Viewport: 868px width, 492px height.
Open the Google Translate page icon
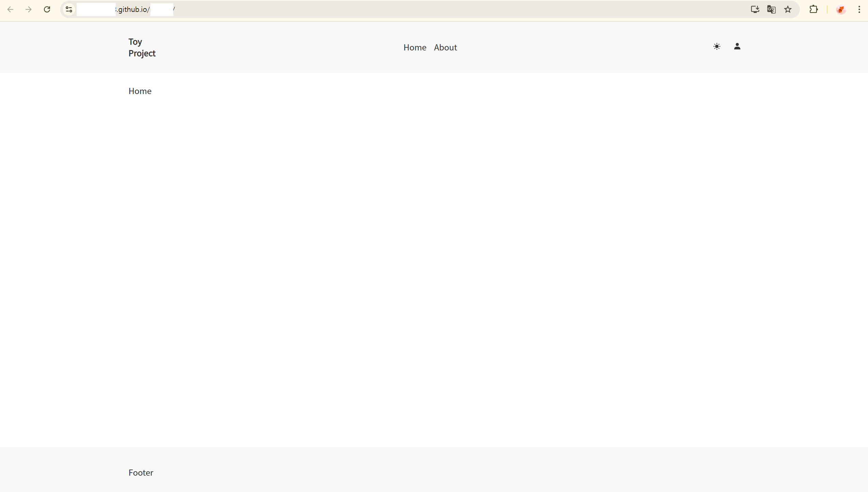[x=771, y=9]
